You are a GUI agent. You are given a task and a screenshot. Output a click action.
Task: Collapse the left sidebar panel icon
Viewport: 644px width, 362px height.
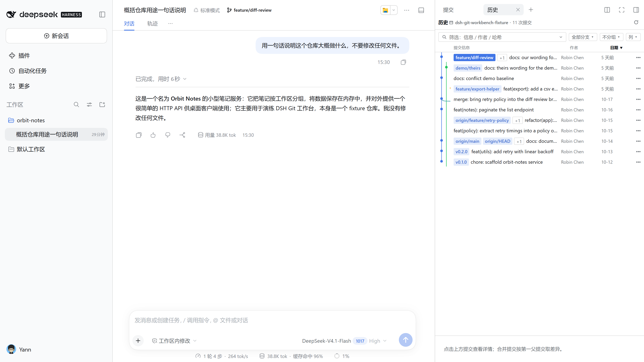point(102,14)
